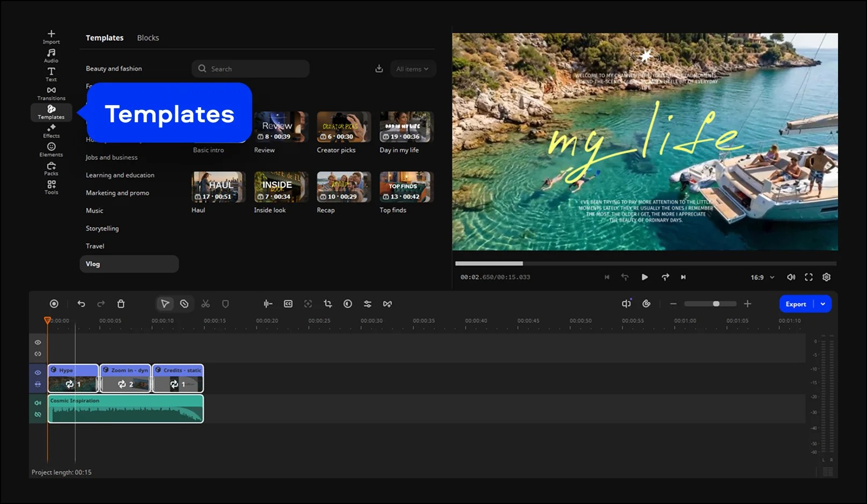Open the Packs panel

51,168
